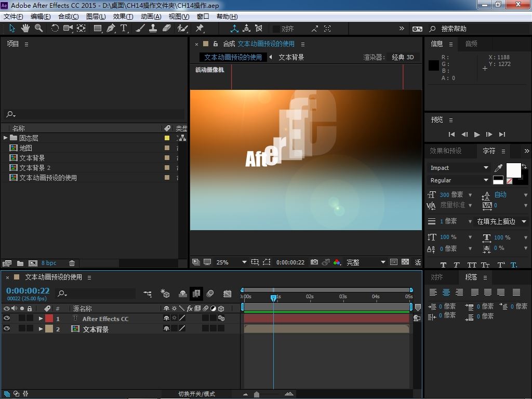Select the Clone Stamp tool

click(153, 29)
